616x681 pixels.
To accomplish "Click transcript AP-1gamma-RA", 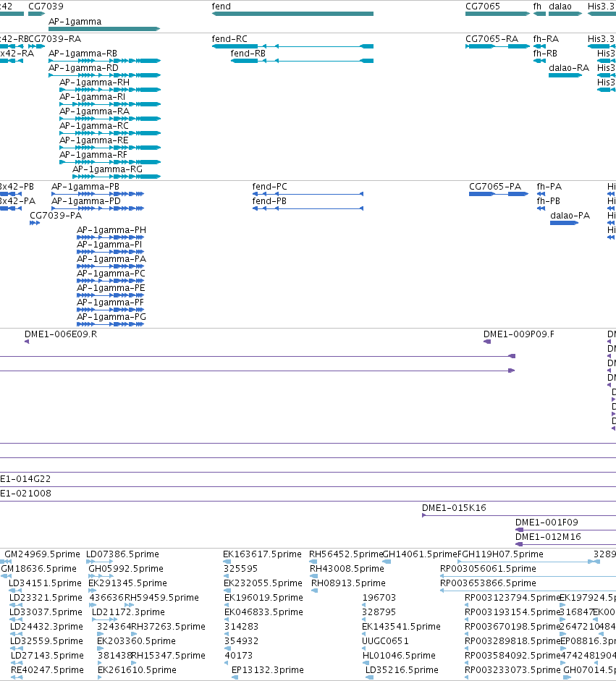I will tap(110, 119).
